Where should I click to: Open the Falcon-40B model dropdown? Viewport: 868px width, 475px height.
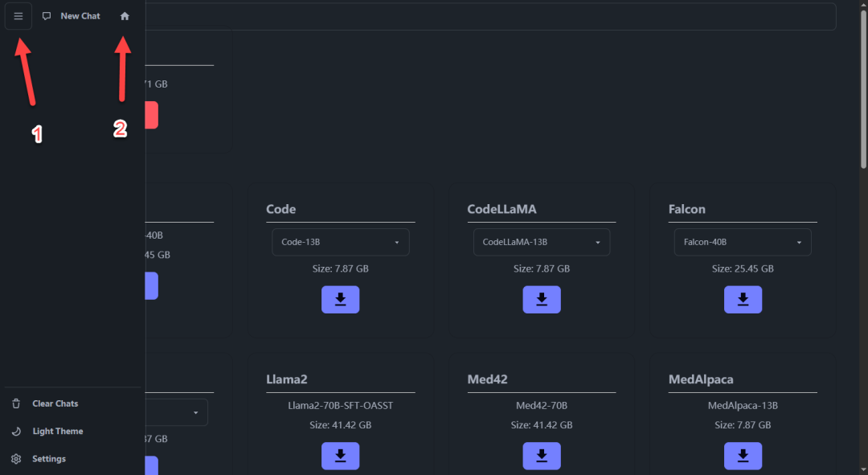pos(743,242)
